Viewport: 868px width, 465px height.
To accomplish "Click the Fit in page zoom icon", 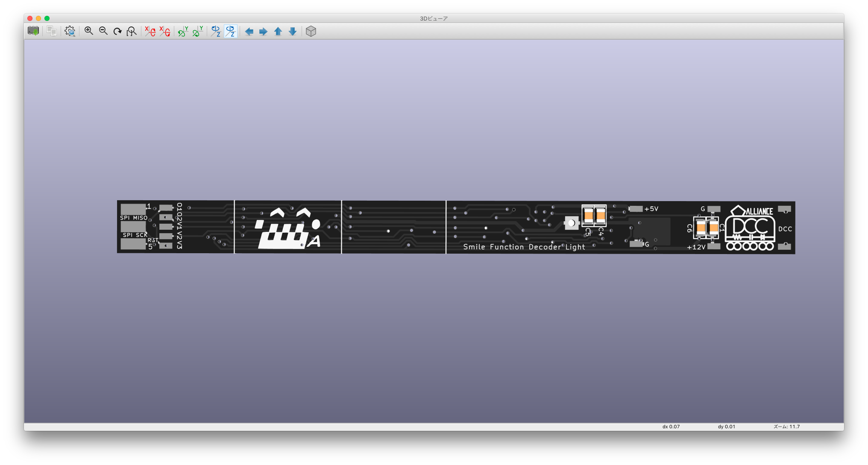I will coord(132,31).
